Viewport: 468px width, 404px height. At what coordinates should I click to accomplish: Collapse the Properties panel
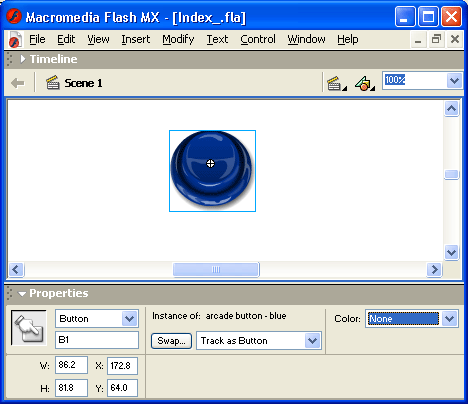tap(22, 294)
